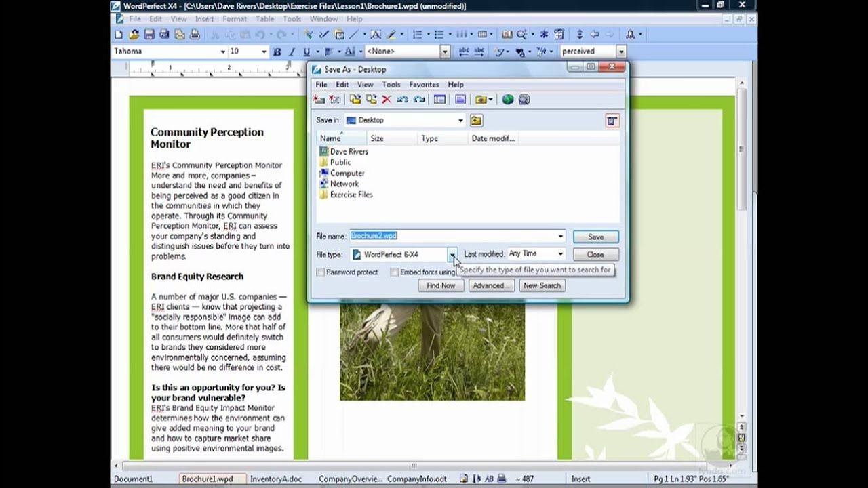
Task: Click the text box icon in WordPerfect toolbar
Action: [375, 35]
